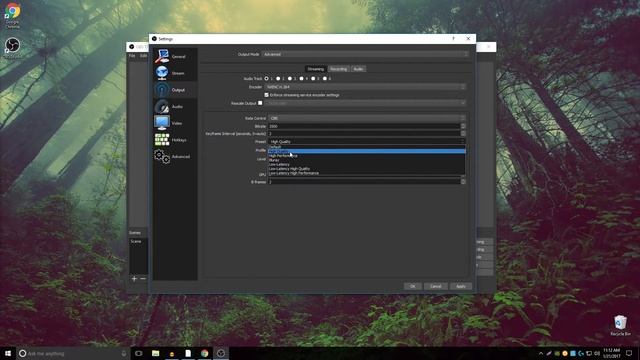Image resolution: width=640 pixels, height=360 pixels.
Task: Click the Cortana microphone icon
Action: point(124,353)
